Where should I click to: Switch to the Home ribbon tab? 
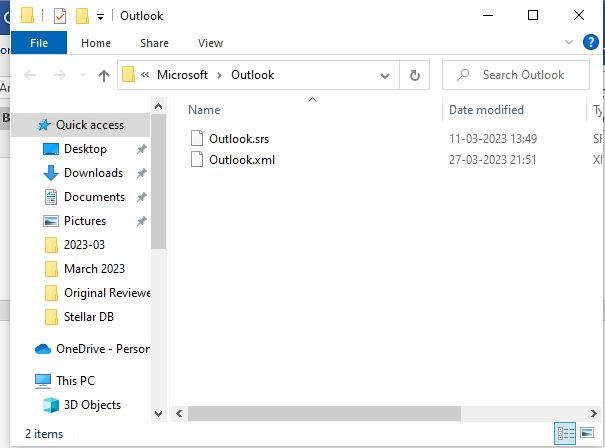(x=96, y=43)
